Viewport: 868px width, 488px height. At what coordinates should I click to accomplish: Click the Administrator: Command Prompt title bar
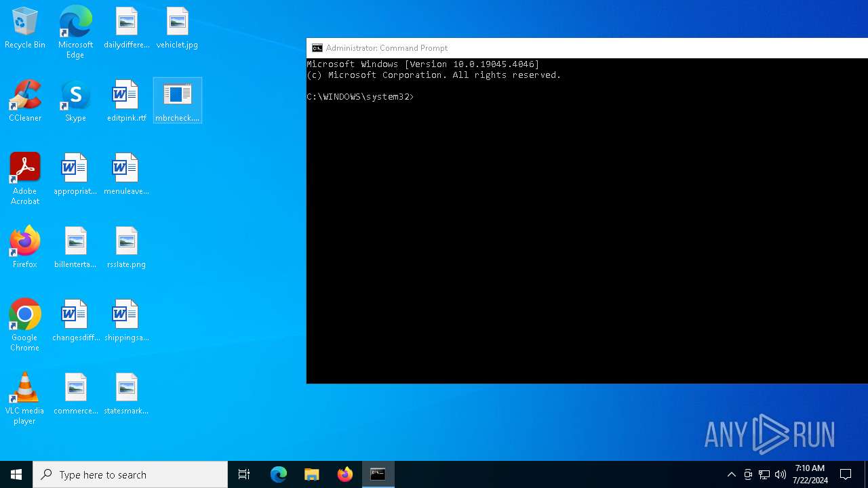[587, 48]
